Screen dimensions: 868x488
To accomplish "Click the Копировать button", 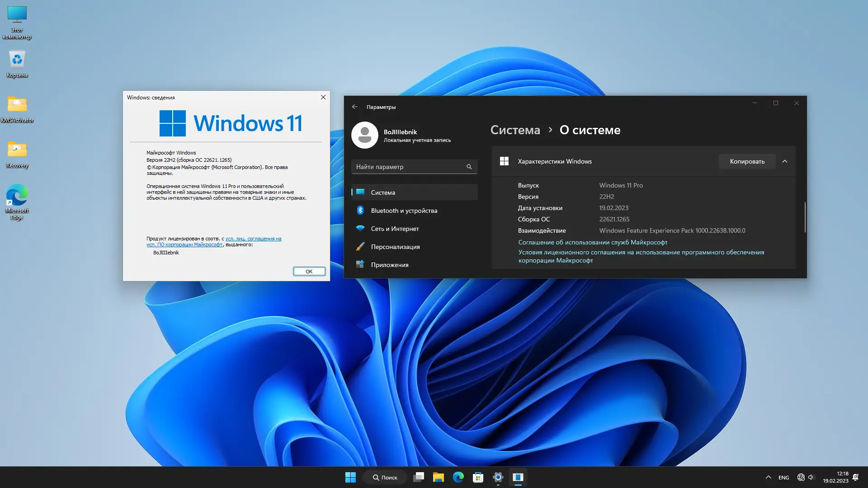I will [747, 161].
